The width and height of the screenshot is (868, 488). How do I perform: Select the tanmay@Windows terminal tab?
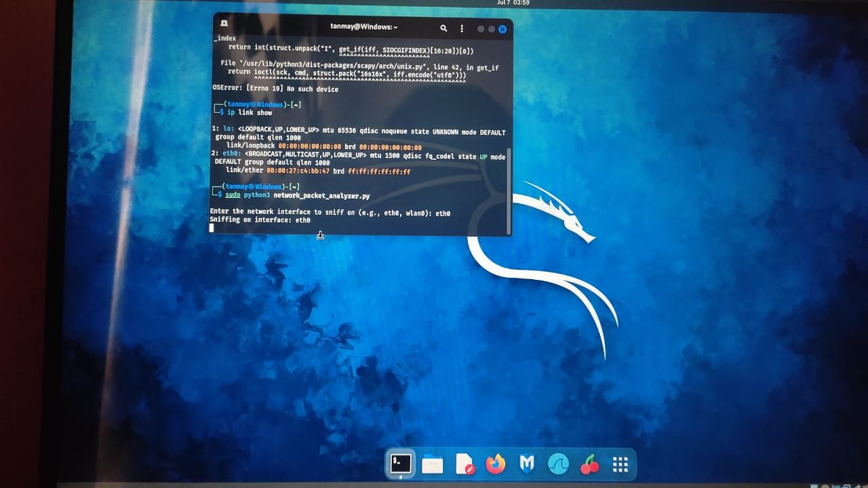(x=363, y=27)
